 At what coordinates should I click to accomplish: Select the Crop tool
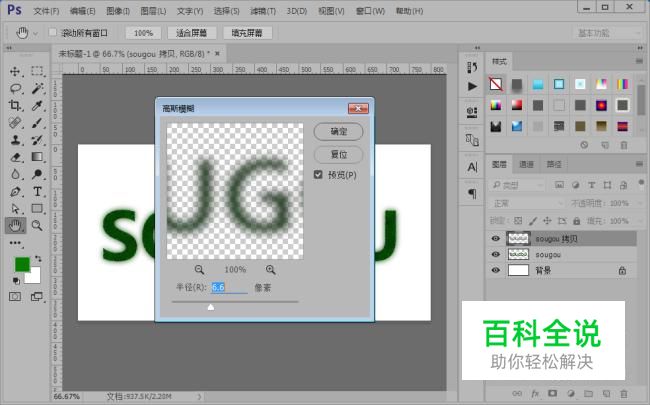pyautogui.click(x=15, y=105)
